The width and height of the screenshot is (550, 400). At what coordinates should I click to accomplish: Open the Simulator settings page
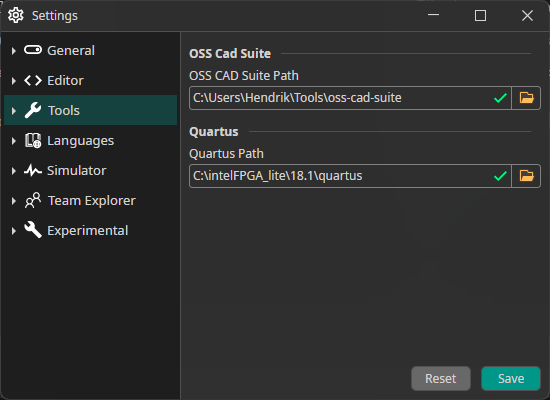point(90,171)
